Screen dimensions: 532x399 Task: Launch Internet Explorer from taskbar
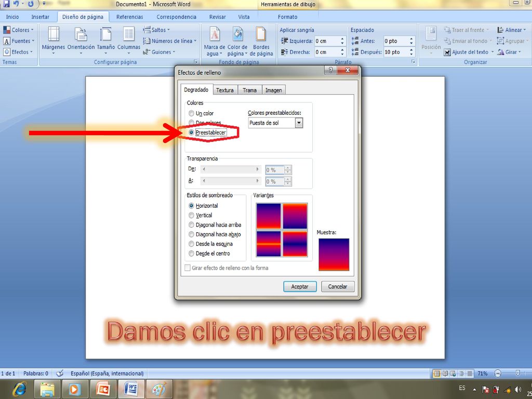coord(19,389)
